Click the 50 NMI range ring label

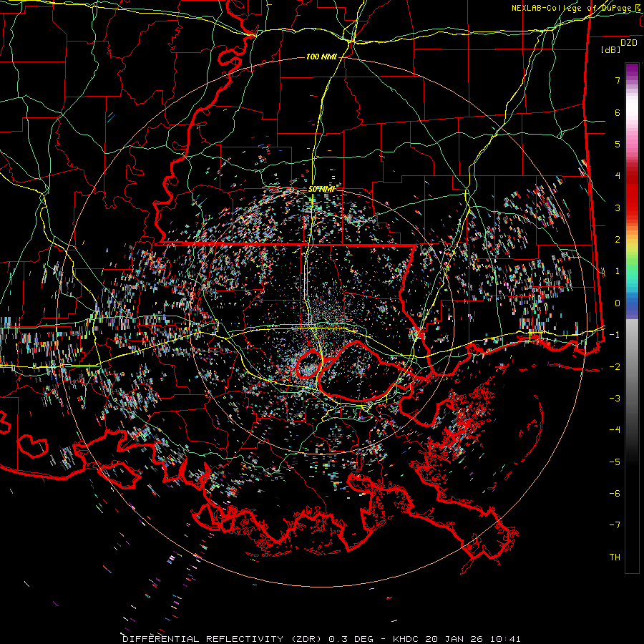(321, 189)
